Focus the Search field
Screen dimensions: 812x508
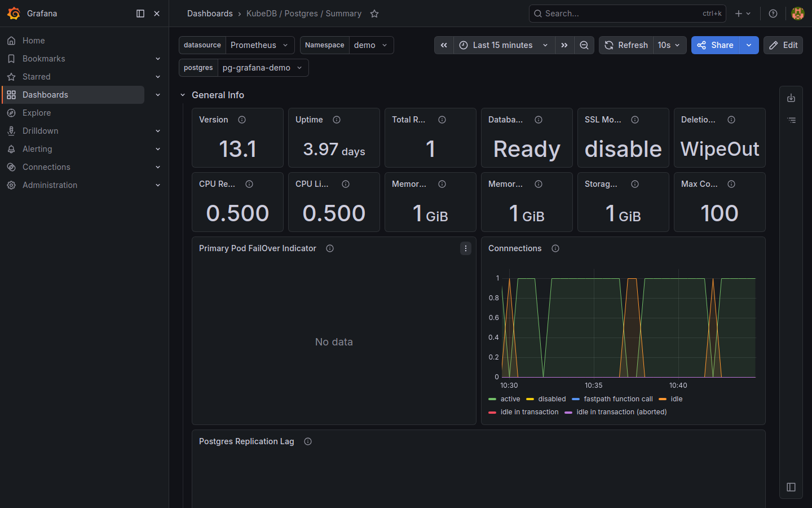pos(627,14)
